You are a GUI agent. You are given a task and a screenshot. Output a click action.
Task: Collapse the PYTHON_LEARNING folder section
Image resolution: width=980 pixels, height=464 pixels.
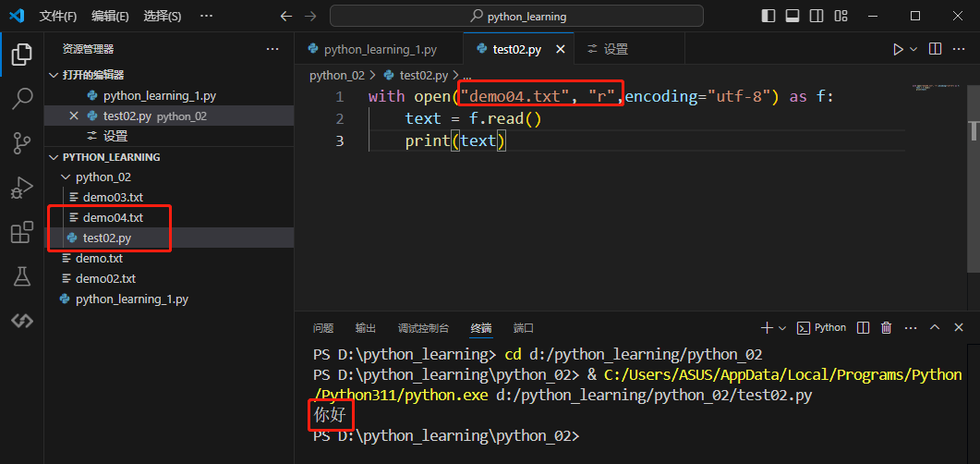pyautogui.click(x=169, y=157)
